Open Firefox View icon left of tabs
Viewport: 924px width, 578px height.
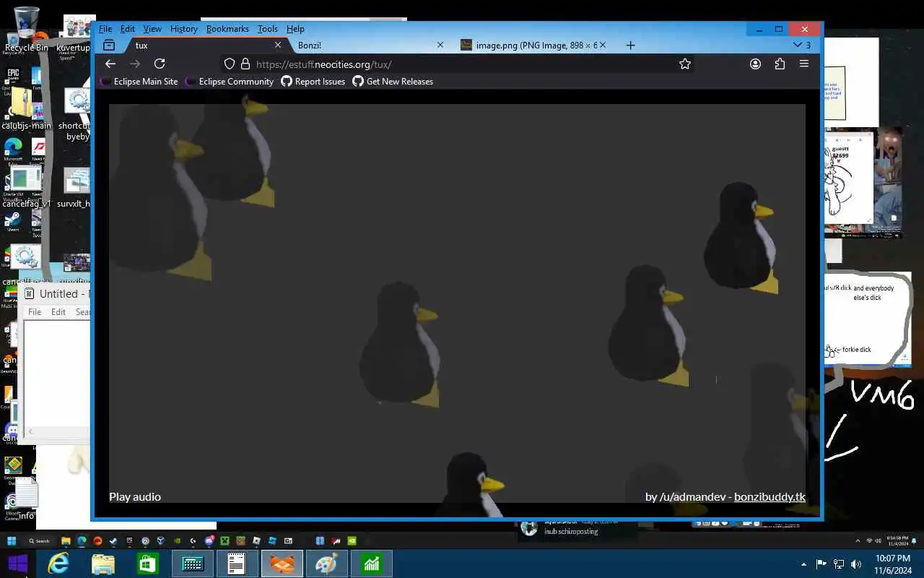pyautogui.click(x=109, y=45)
